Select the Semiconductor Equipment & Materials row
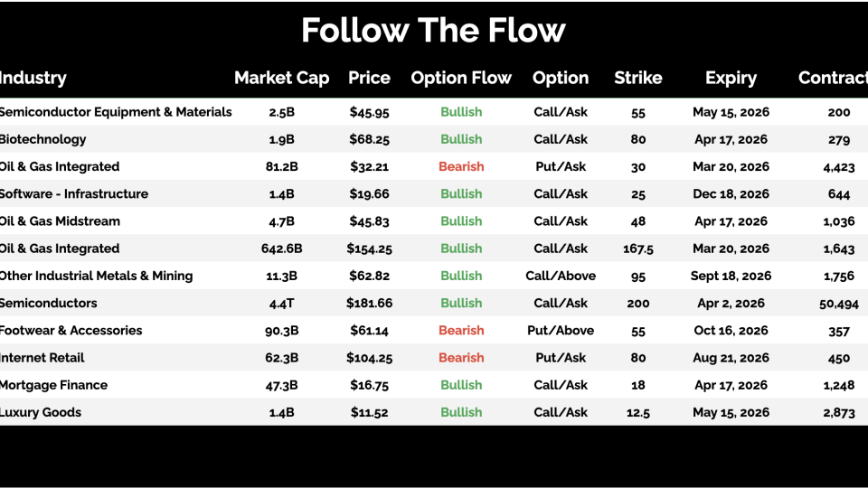The height and width of the screenshot is (488, 868). point(116,112)
